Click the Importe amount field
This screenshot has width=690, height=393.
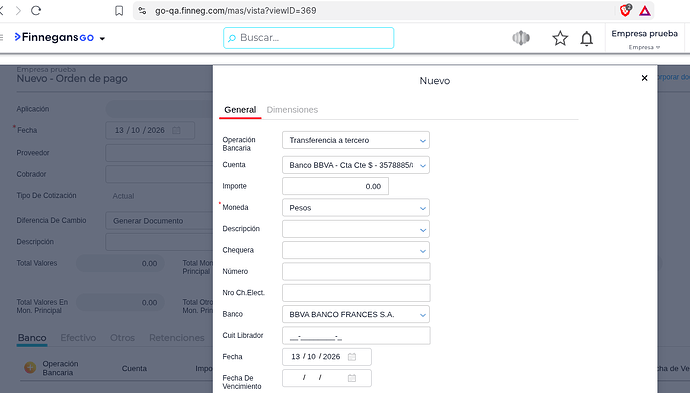[x=335, y=186]
